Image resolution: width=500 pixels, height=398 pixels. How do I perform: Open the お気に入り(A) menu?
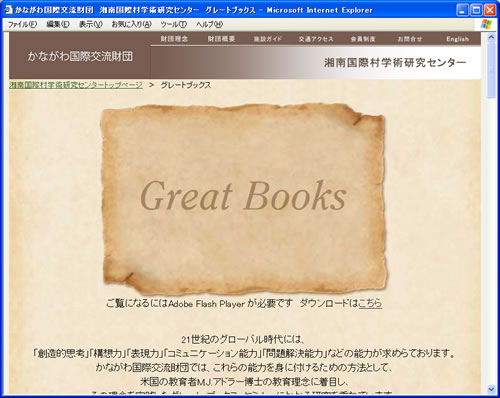point(131,24)
